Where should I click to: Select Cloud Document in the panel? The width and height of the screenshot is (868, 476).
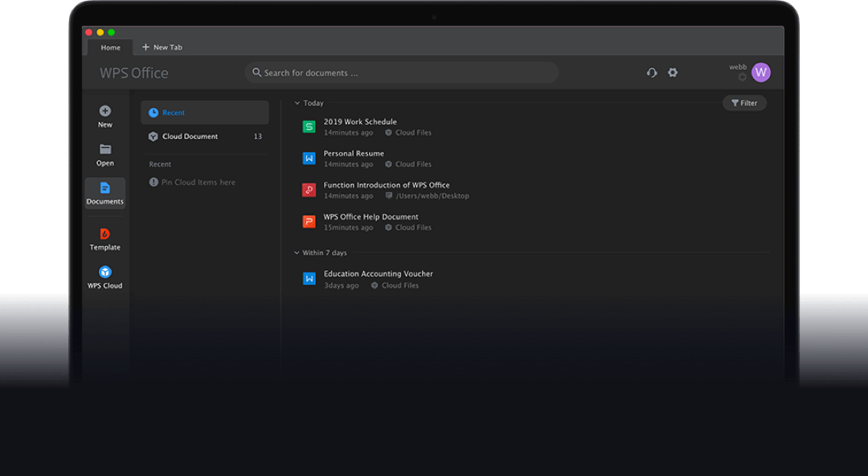(190, 137)
